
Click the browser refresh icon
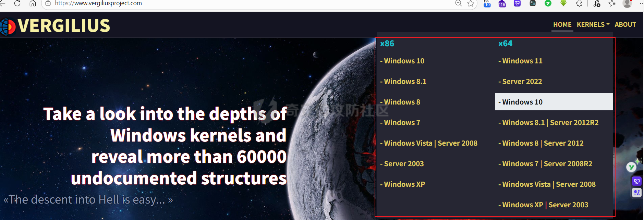pos(17,3)
